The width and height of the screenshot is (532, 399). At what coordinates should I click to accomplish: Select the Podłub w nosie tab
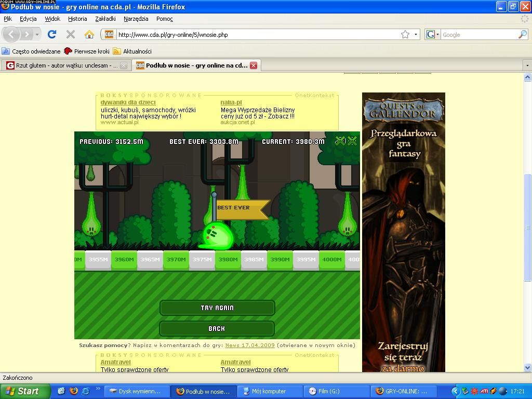[x=195, y=65]
